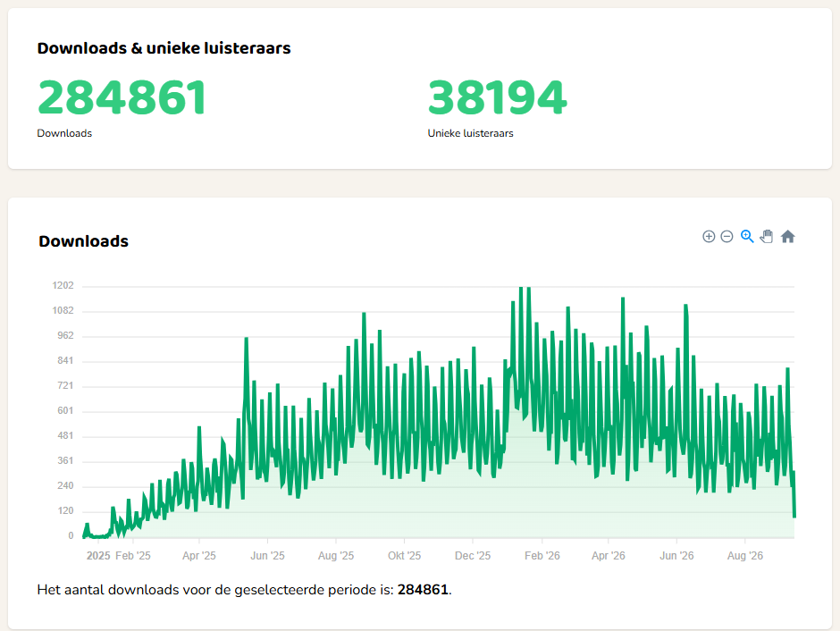
Task: Activate the selection zoom magnifier tool
Action: click(x=747, y=236)
